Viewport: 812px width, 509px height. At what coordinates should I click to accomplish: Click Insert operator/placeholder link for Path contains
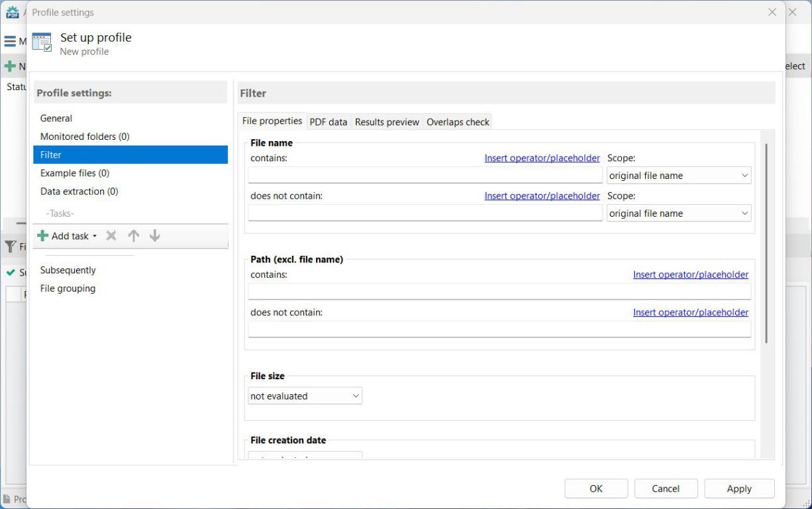pyautogui.click(x=690, y=274)
